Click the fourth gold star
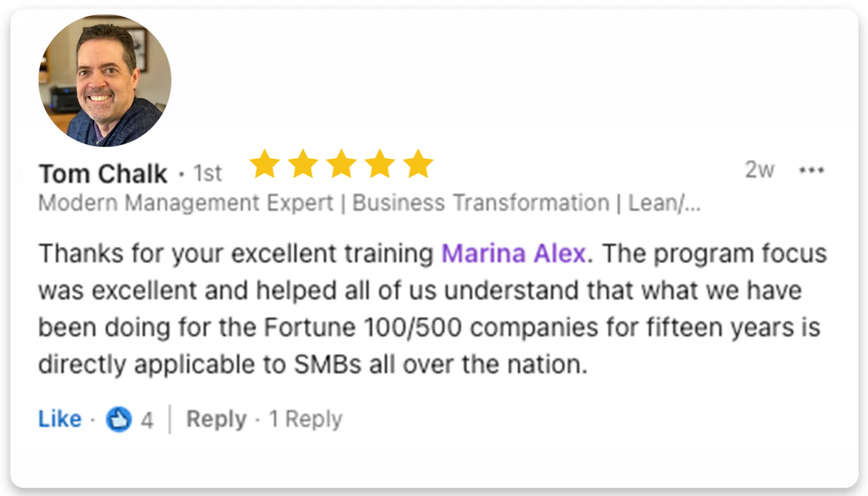This screenshot has height=496, width=868. (x=380, y=164)
